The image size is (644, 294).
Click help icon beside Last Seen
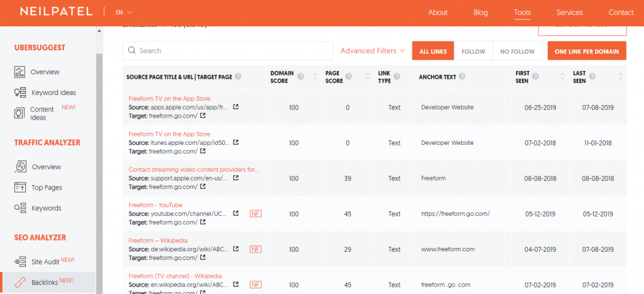[592, 76]
